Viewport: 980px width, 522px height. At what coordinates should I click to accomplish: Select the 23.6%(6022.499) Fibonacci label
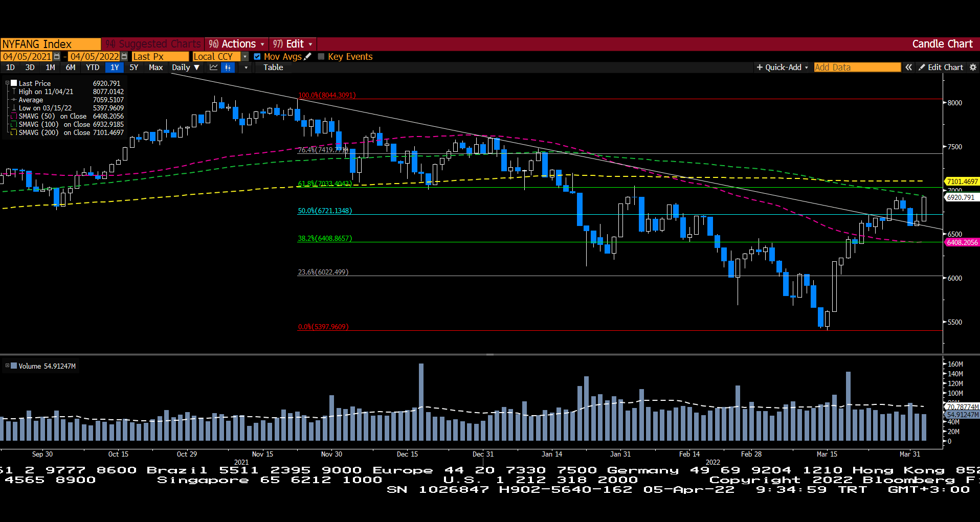point(323,272)
